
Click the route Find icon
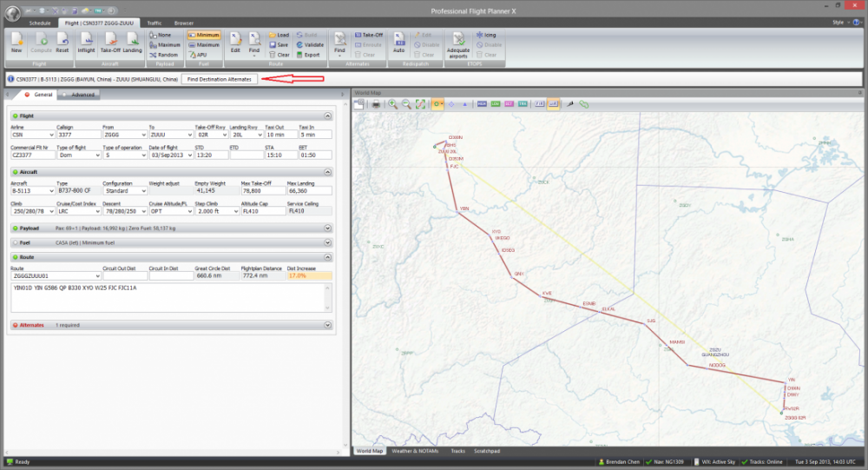click(254, 43)
